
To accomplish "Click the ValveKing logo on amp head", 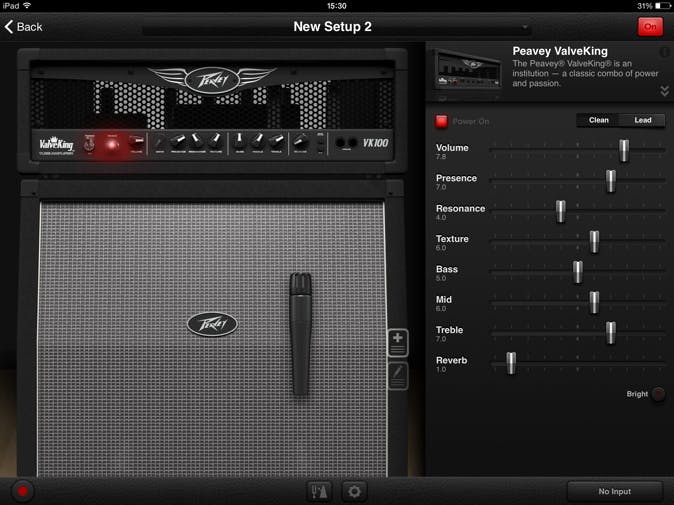I will coord(56,145).
